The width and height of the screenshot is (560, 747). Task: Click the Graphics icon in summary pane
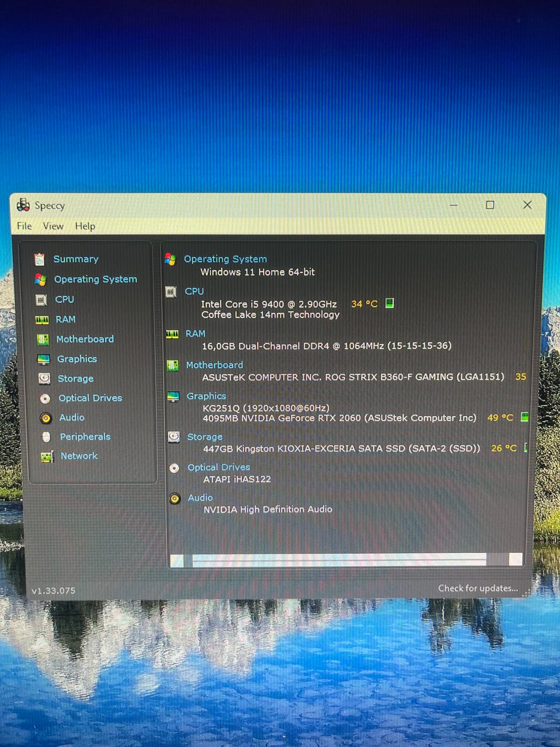click(x=173, y=397)
